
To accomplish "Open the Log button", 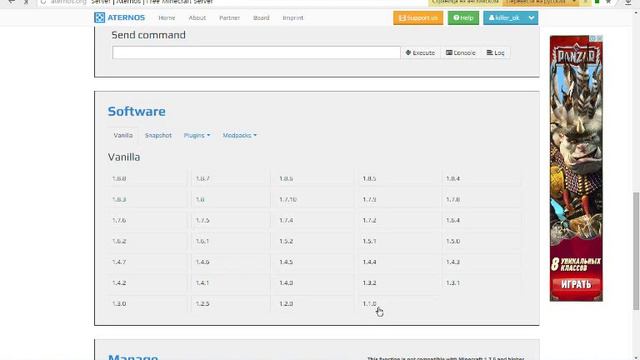I will (x=496, y=53).
